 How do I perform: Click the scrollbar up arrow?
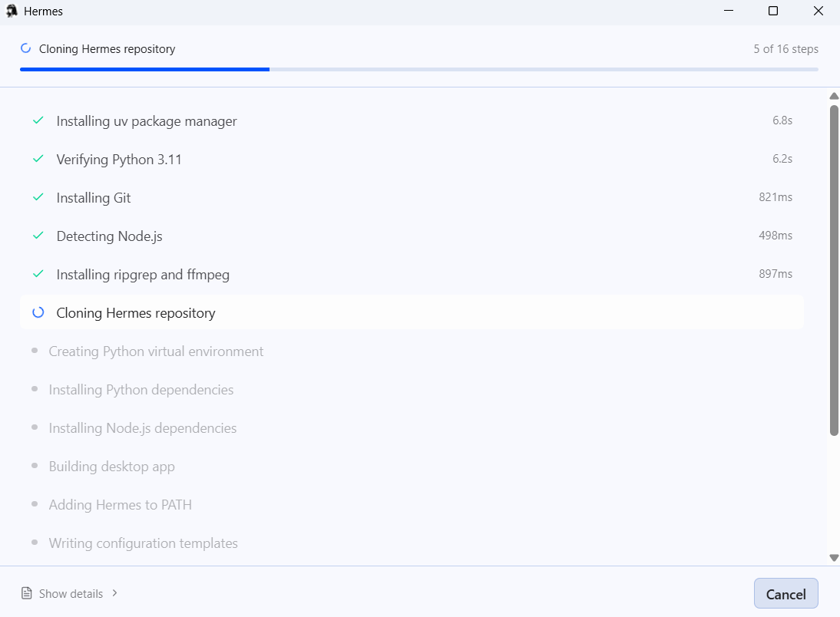[834, 97]
